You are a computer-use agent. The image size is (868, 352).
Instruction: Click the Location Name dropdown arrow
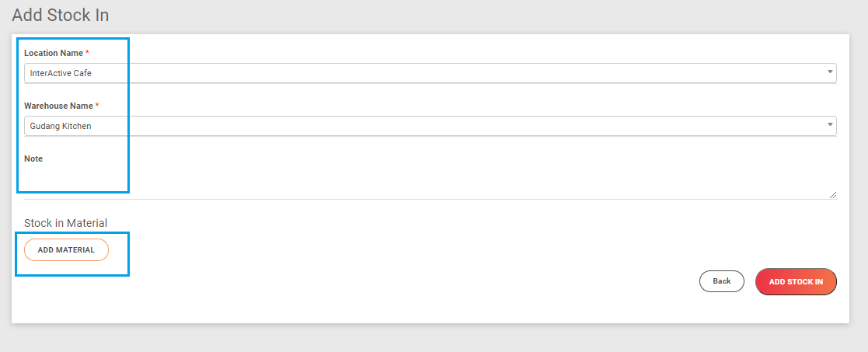pyautogui.click(x=831, y=73)
